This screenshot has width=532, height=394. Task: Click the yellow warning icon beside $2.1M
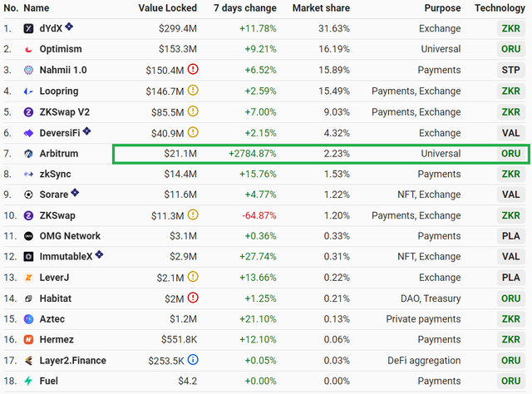coord(193,277)
